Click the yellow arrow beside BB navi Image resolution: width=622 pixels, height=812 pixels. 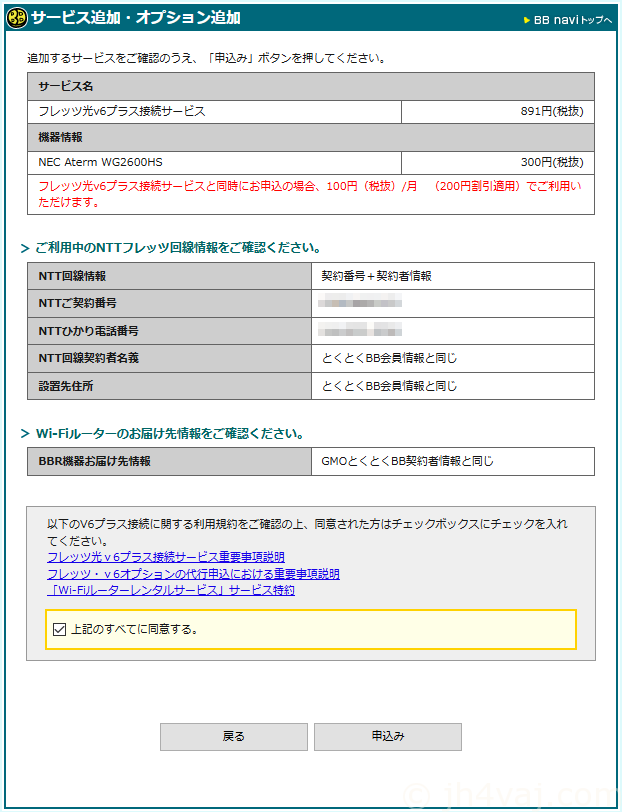527,19
